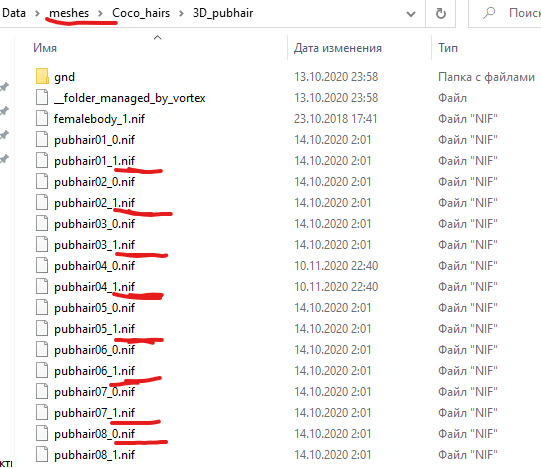
Task: Select the gnd folder name
Action: point(64,77)
